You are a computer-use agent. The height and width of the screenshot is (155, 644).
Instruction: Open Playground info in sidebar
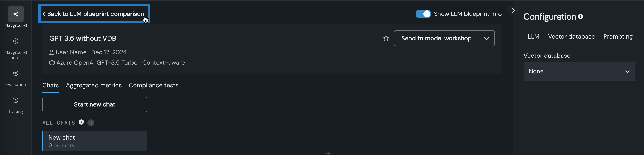15,41
